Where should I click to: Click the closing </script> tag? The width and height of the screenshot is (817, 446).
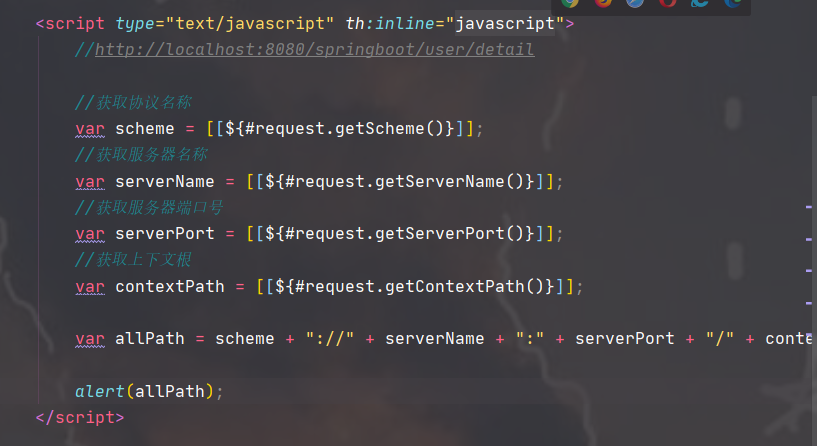click(x=80, y=417)
